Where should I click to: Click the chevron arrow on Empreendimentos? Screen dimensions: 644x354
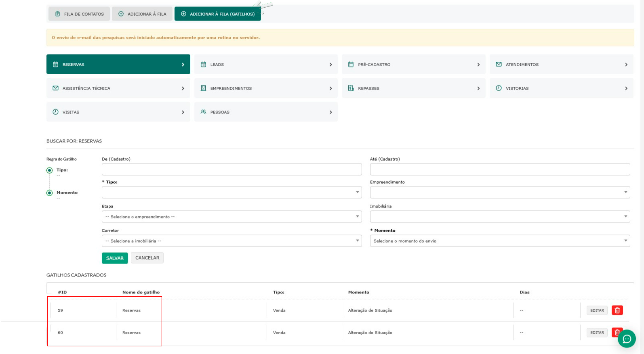pyautogui.click(x=330, y=88)
